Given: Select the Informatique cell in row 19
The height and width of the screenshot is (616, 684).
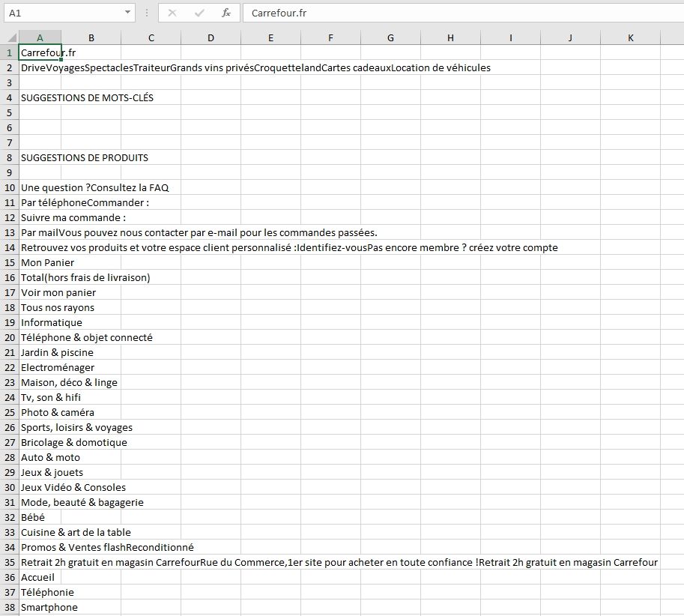Looking at the screenshot, I should [x=40, y=322].
